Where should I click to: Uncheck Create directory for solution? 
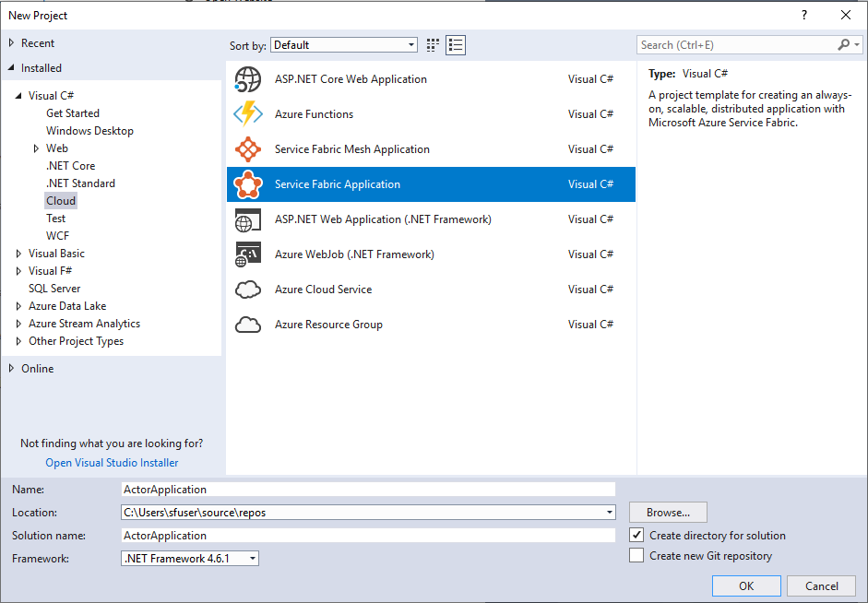click(636, 535)
